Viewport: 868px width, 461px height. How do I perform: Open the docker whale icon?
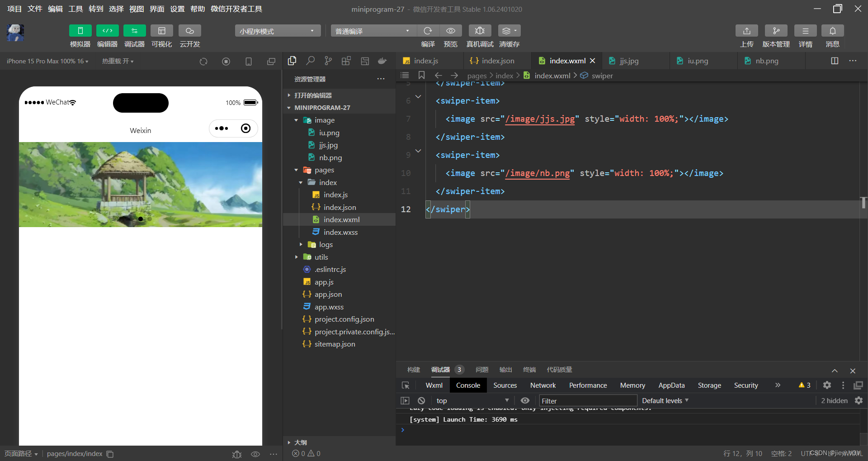(x=382, y=61)
